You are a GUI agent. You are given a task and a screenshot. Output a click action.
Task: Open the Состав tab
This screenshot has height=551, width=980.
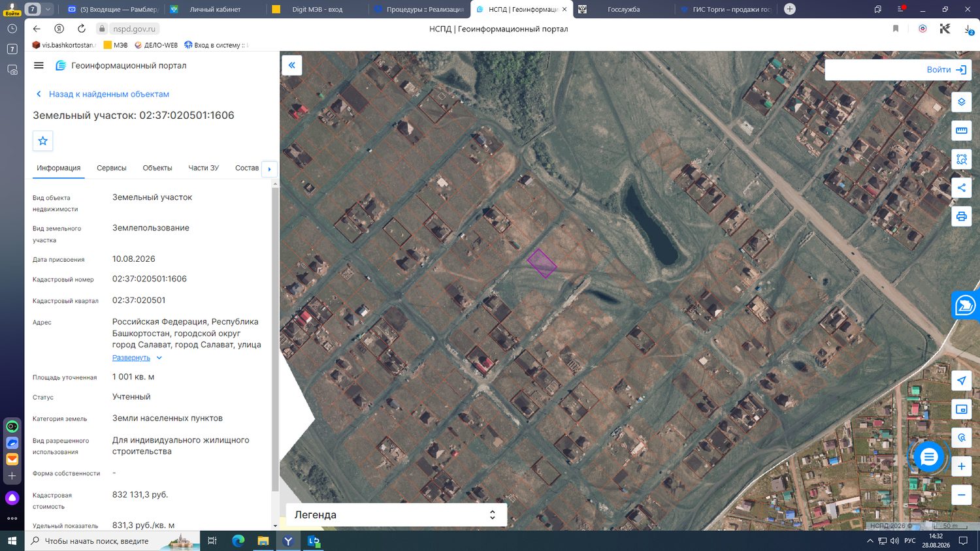coord(247,168)
